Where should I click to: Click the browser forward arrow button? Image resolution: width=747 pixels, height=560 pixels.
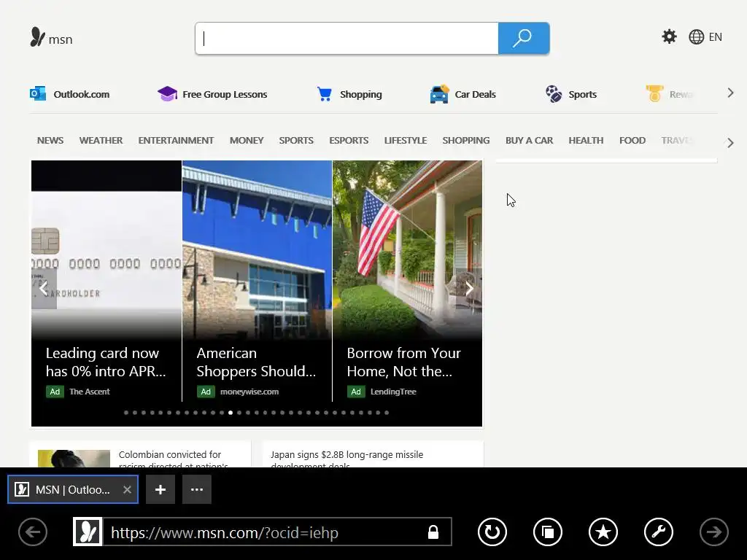click(713, 532)
